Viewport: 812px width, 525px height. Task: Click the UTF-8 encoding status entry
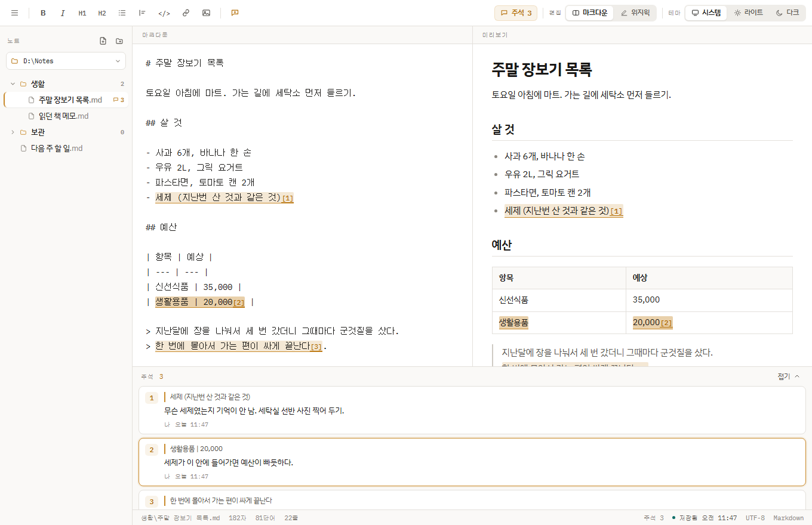click(x=755, y=518)
